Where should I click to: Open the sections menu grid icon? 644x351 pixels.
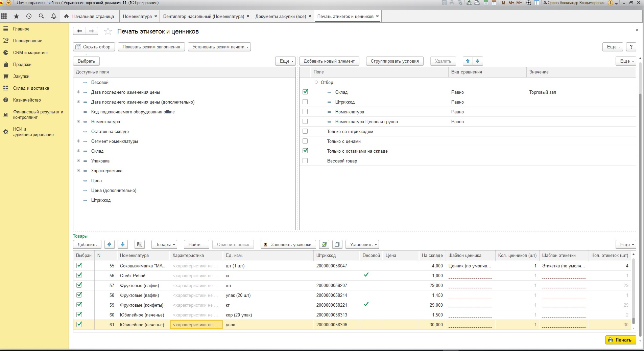[x=4, y=16]
